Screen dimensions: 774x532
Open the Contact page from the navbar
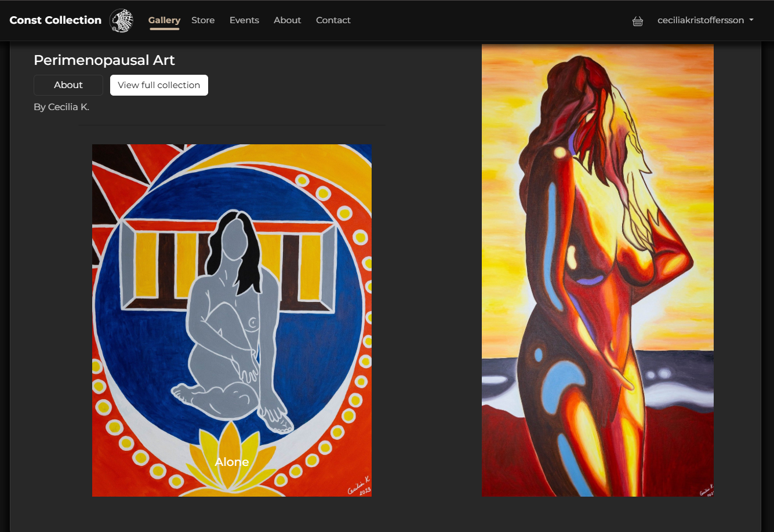tap(333, 20)
